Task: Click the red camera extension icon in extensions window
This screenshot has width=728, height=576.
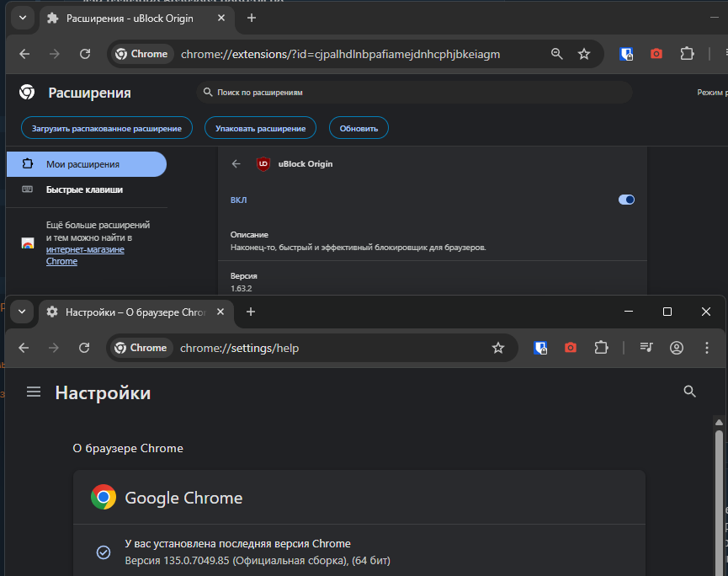Action: 656,54
